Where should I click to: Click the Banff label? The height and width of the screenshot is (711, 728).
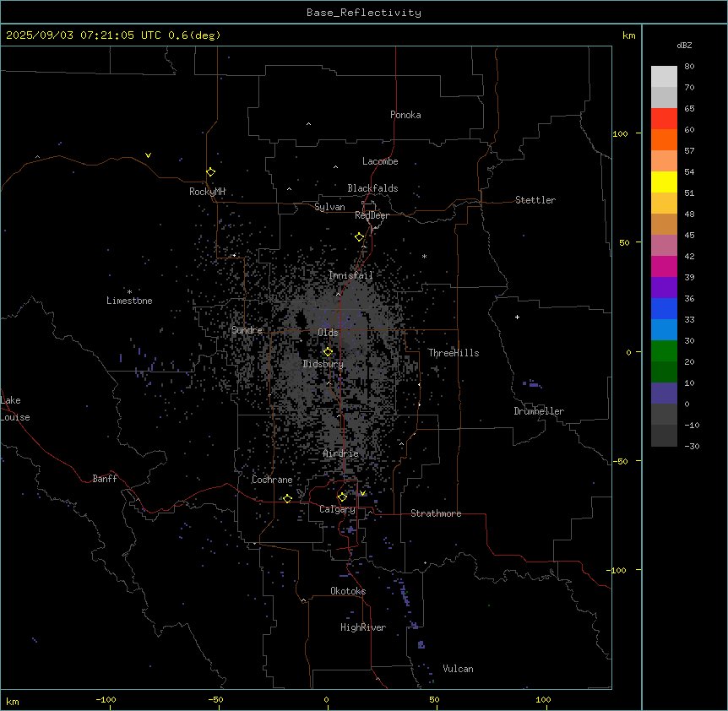point(105,479)
